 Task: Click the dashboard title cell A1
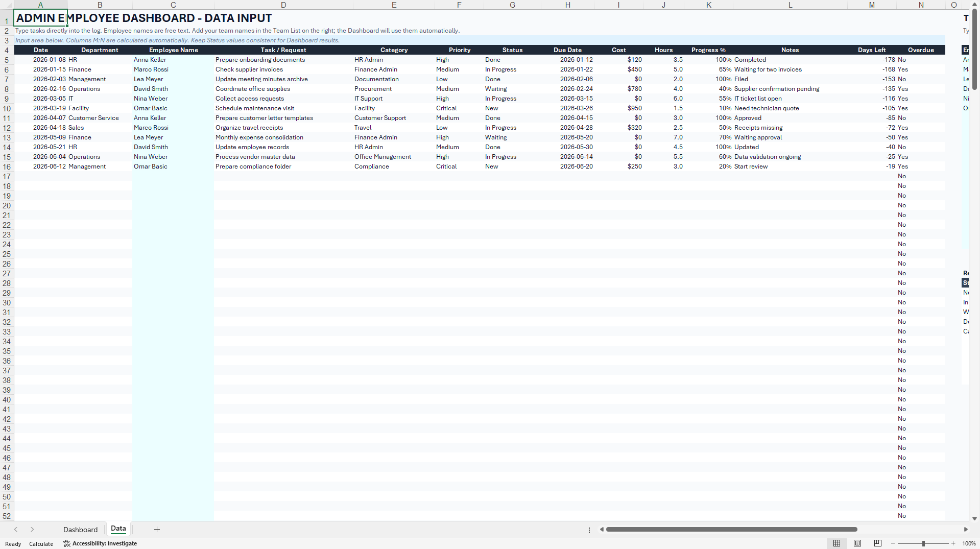pos(40,18)
